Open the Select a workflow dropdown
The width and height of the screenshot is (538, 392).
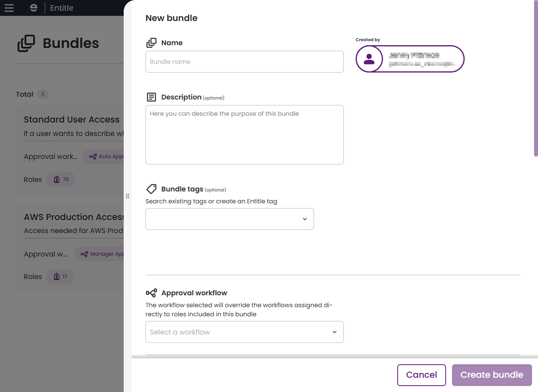244,332
